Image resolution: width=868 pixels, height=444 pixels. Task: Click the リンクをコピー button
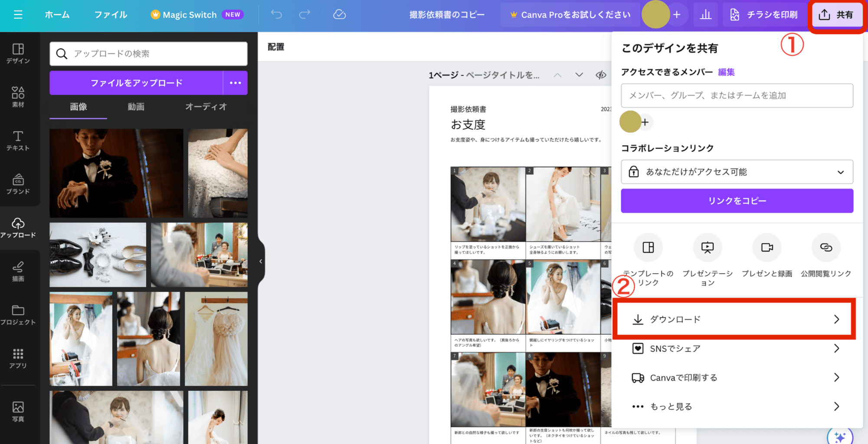pyautogui.click(x=737, y=201)
